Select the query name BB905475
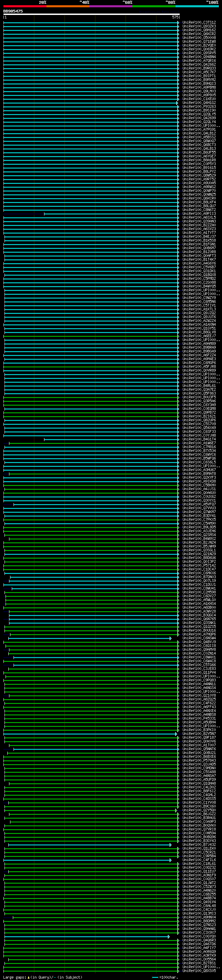Viewport: 222px width, 980px height. coord(13,11)
